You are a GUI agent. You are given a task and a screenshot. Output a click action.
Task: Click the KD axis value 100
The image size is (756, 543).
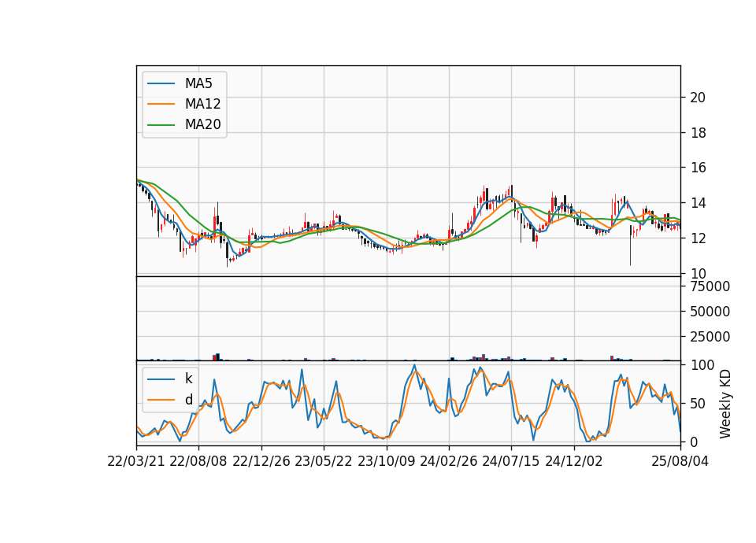coord(702,365)
